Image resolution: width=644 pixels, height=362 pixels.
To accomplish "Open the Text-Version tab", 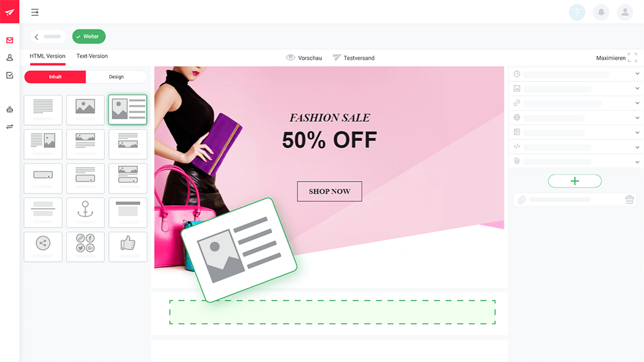I will (x=92, y=56).
